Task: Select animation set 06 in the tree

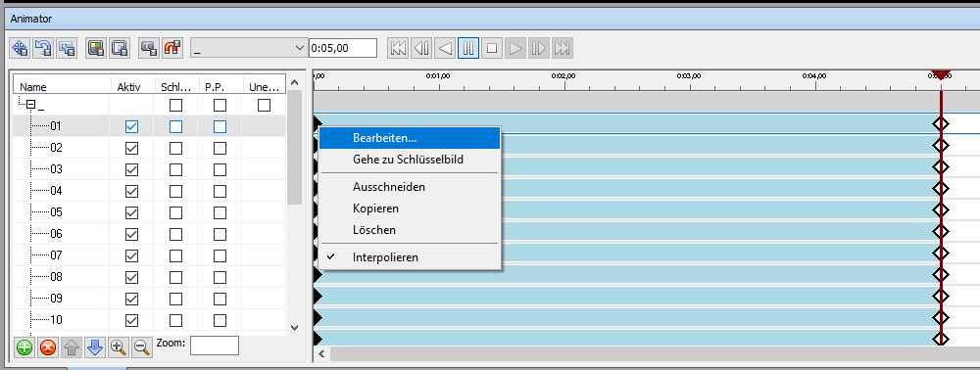Action: 56,234
